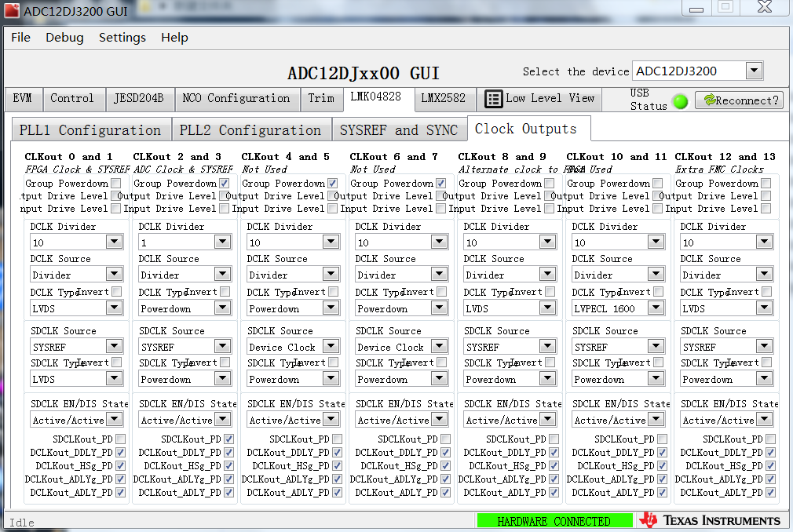Expand DCLK Type LVDS dropdown for CLKout 0 and 1
The height and width of the screenshot is (532, 793).
115,308
